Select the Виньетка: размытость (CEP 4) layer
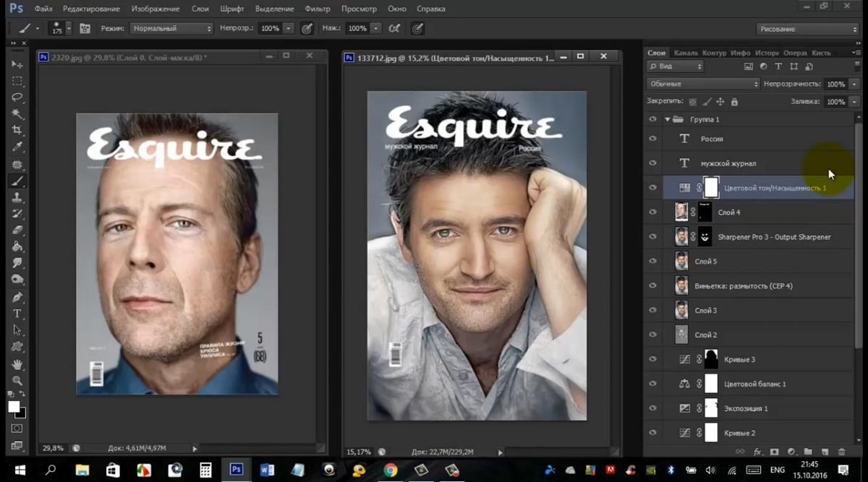The image size is (868, 482). coord(749,286)
